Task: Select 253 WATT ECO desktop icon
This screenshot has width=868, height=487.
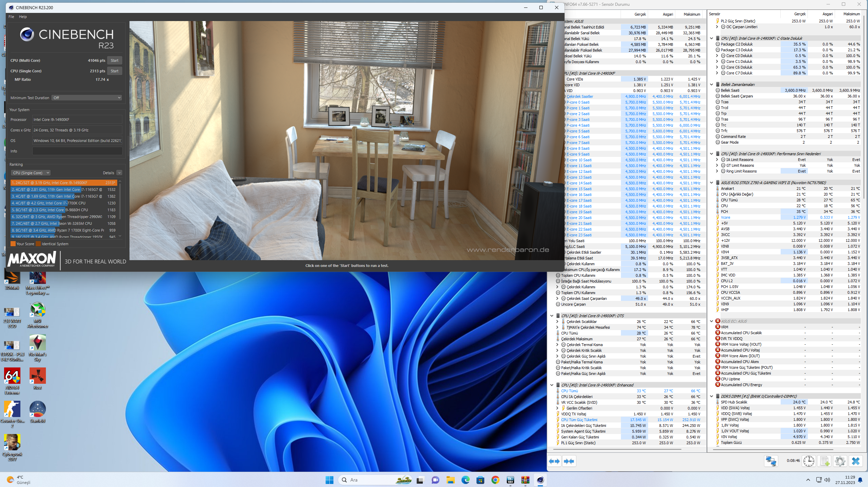Action: pos(12,318)
